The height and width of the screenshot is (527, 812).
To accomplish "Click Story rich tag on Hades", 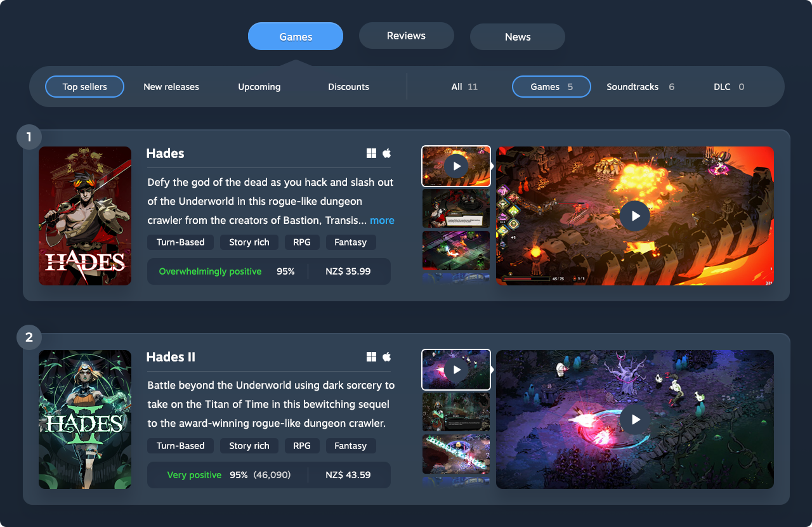I will click(x=249, y=242).
